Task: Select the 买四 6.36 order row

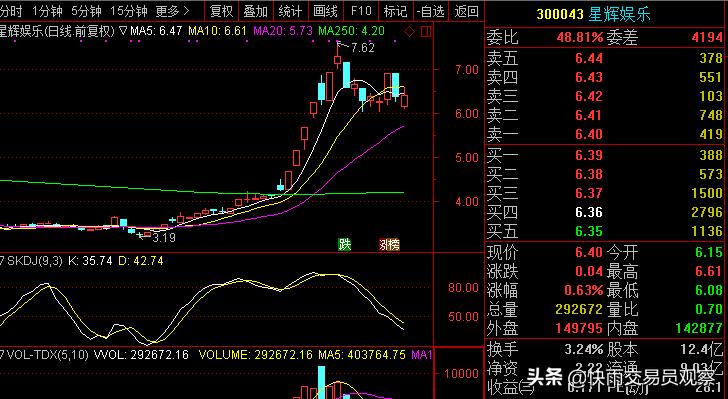Action: [x=605, y=212]
